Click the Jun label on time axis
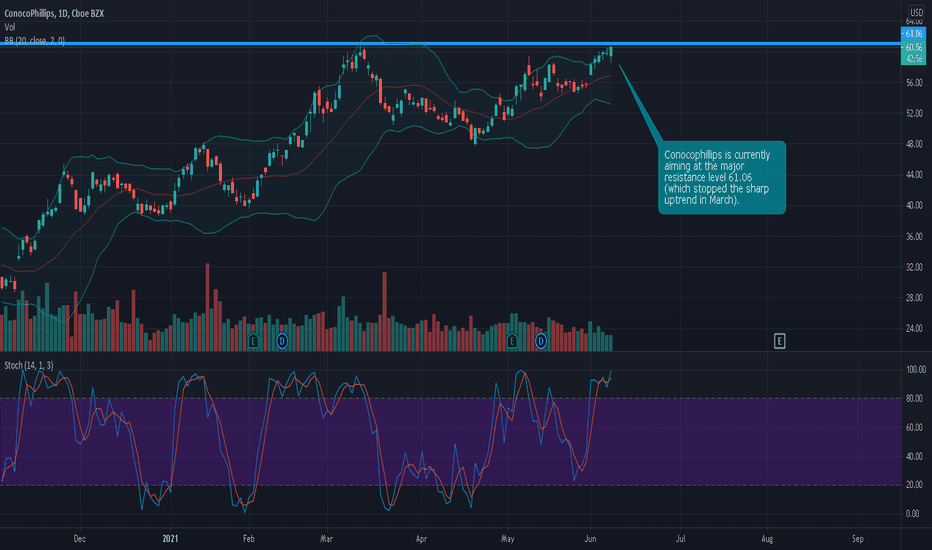Image resolution: width=932 pixels, height=550 pixels. (x=590, y=539)
